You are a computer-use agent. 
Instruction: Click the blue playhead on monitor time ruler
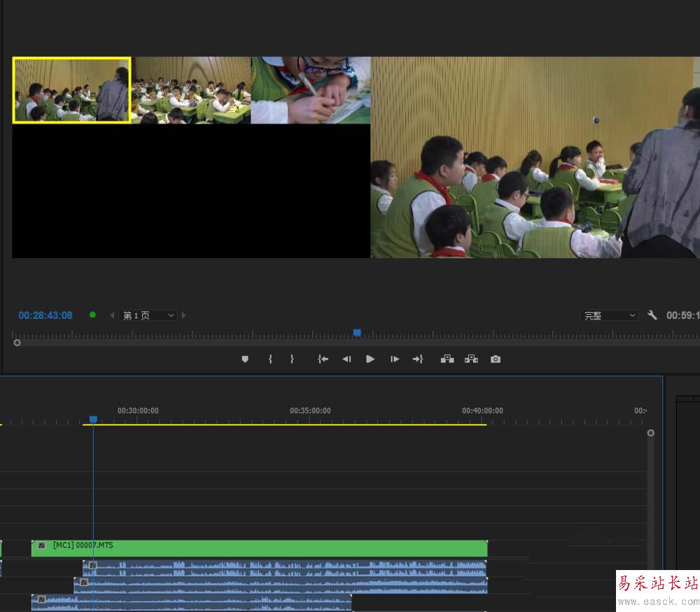(357, 333)
